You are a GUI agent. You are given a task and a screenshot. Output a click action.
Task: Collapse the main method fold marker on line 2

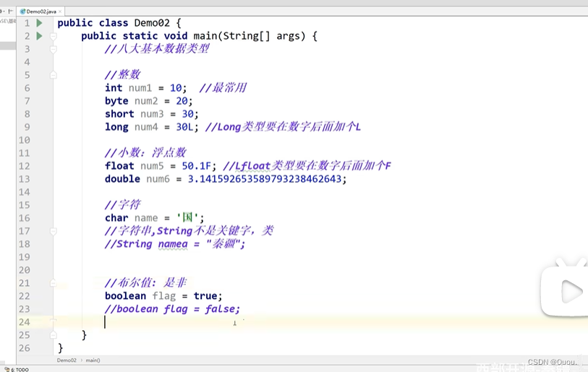point(54,36)
